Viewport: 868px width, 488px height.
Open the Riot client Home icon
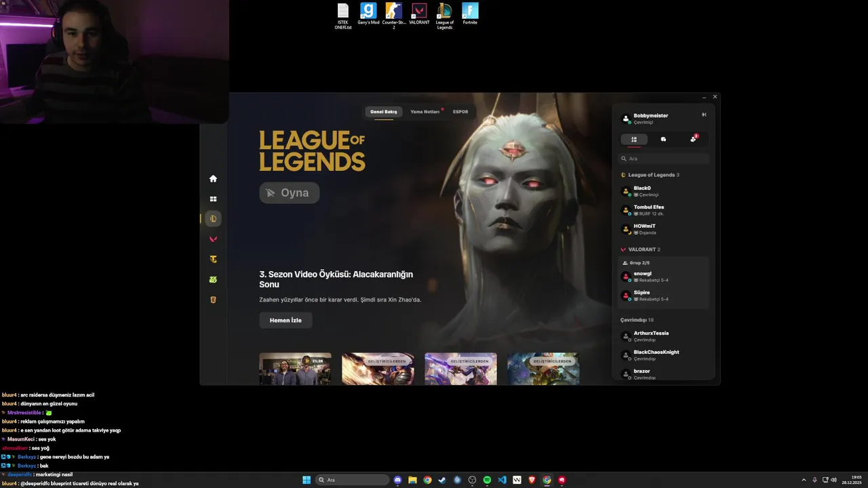click(x=213, y=179)
